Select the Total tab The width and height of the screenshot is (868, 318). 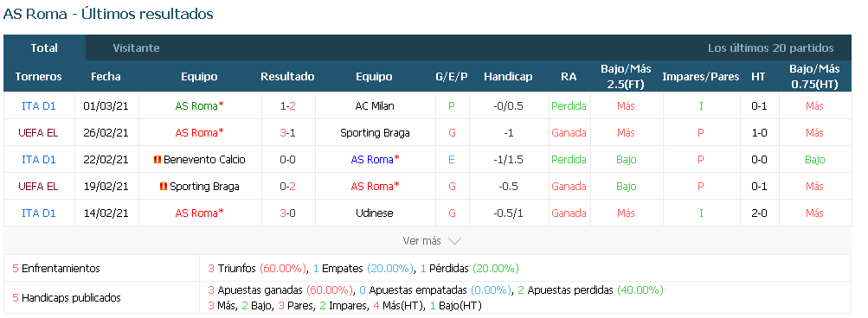pos(44,48)
